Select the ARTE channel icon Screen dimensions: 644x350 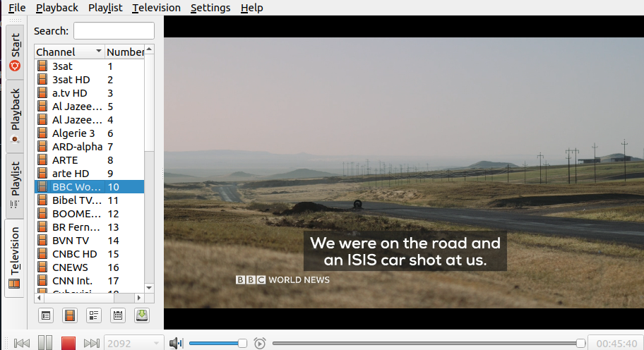[42, 160]
